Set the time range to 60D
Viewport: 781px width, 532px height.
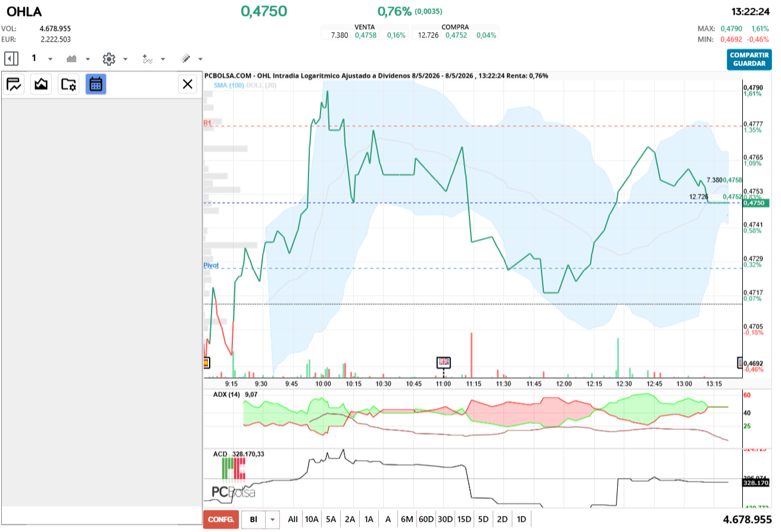(x=426, y=519)
